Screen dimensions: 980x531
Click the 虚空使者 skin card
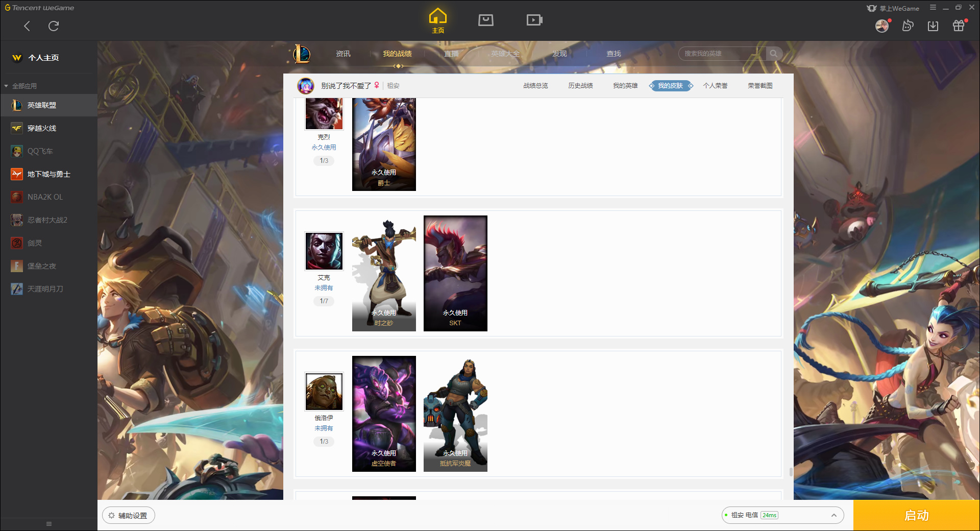pyautogui.click(x=384, y=414)
